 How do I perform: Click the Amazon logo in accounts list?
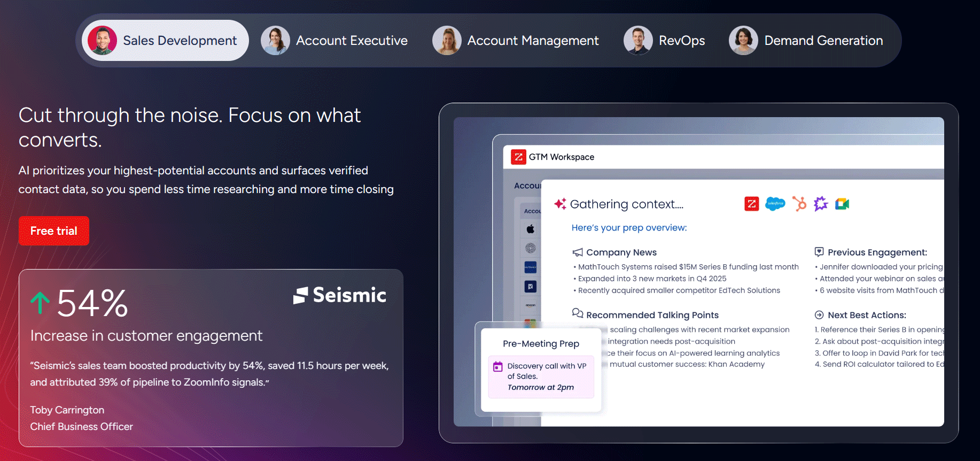pos(531,305)
